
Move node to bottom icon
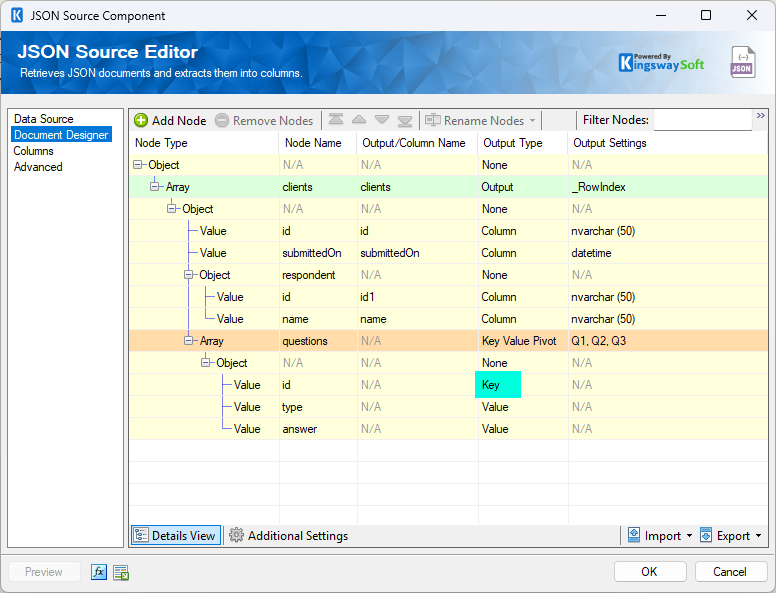(x=404, y=120)
